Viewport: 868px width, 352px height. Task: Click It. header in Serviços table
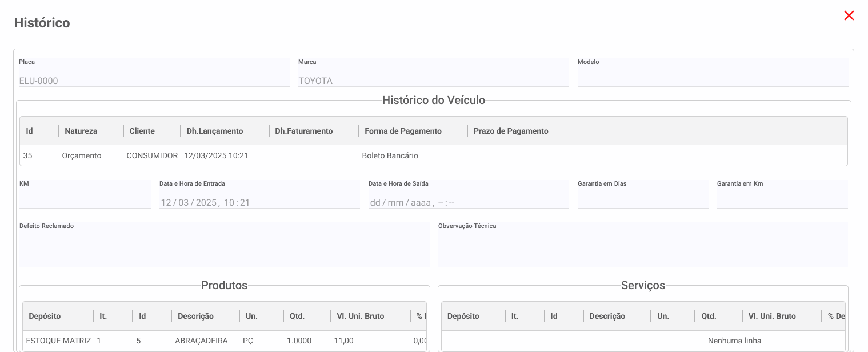[x=515, y=316]
